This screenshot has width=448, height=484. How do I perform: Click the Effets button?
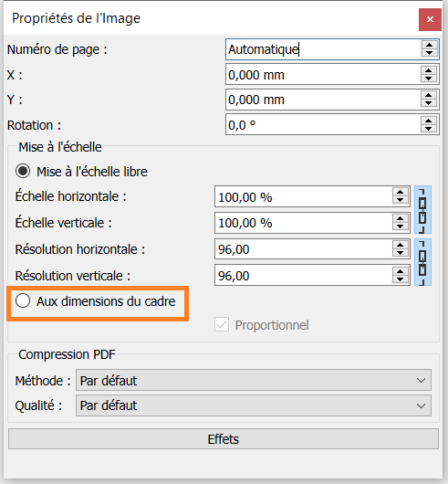(x=224, y=439)
